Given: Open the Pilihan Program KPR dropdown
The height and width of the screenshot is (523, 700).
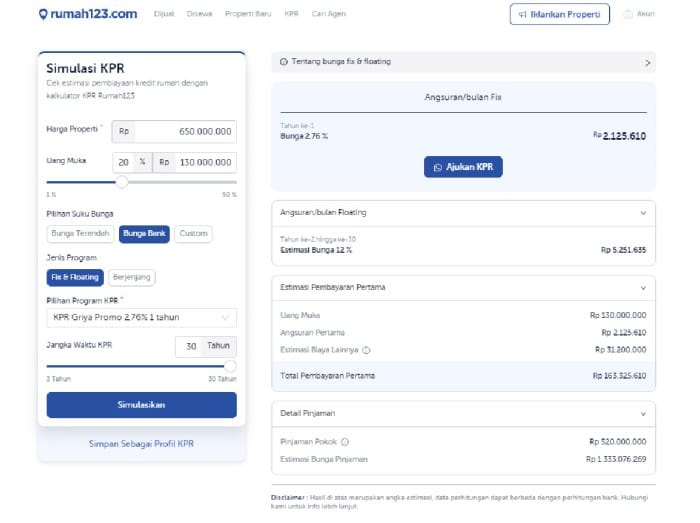Looking at the screenshot, I should [x=141, y=318].
